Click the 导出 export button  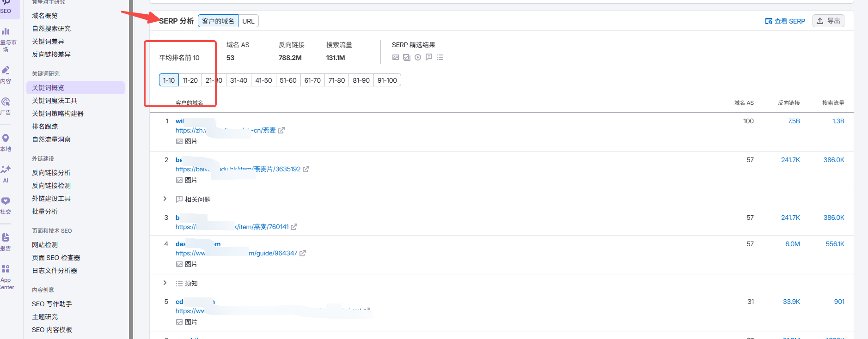(828, 21)
